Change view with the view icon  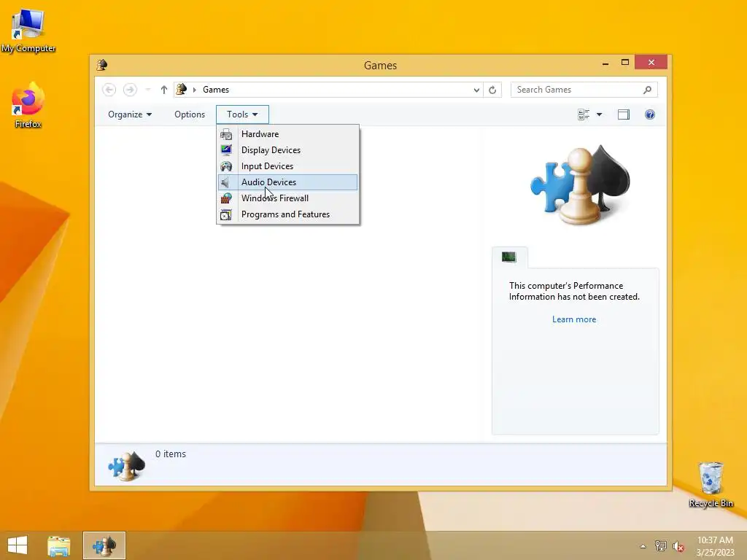pos(584,114)
